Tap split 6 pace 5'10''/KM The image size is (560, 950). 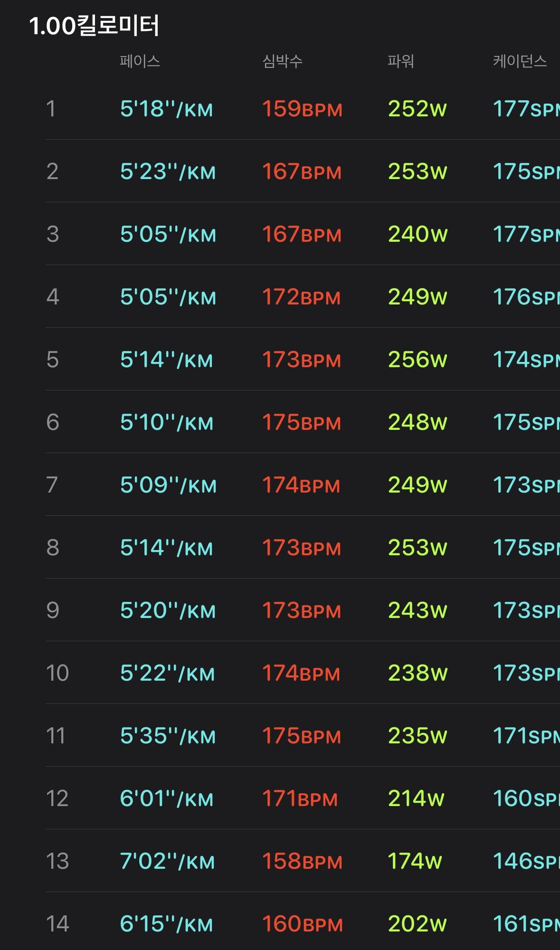166,423
